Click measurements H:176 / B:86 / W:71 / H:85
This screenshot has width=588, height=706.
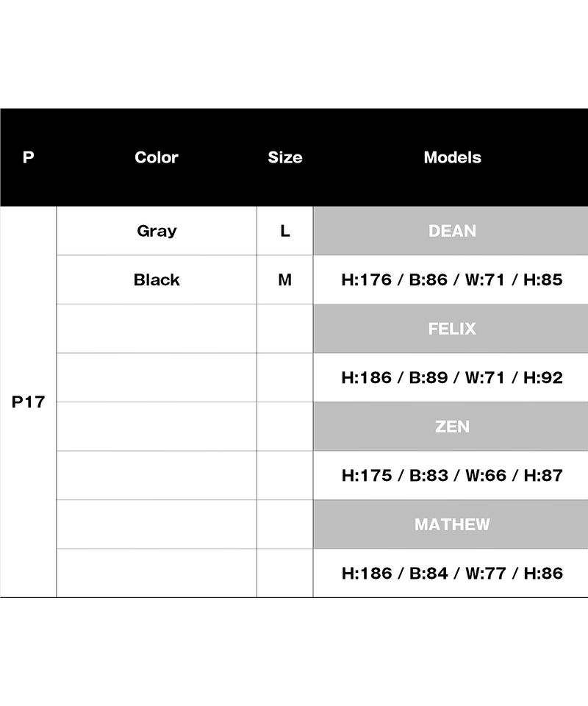(452, 280)
